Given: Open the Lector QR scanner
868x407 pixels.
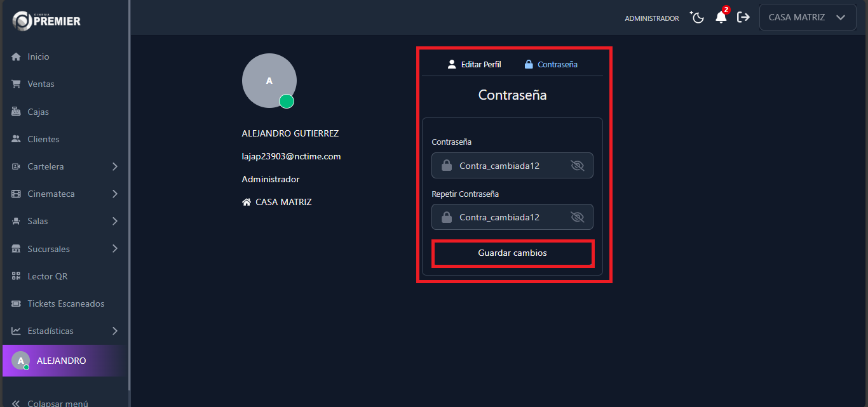Looking at the screenshot, I should 46,276.
